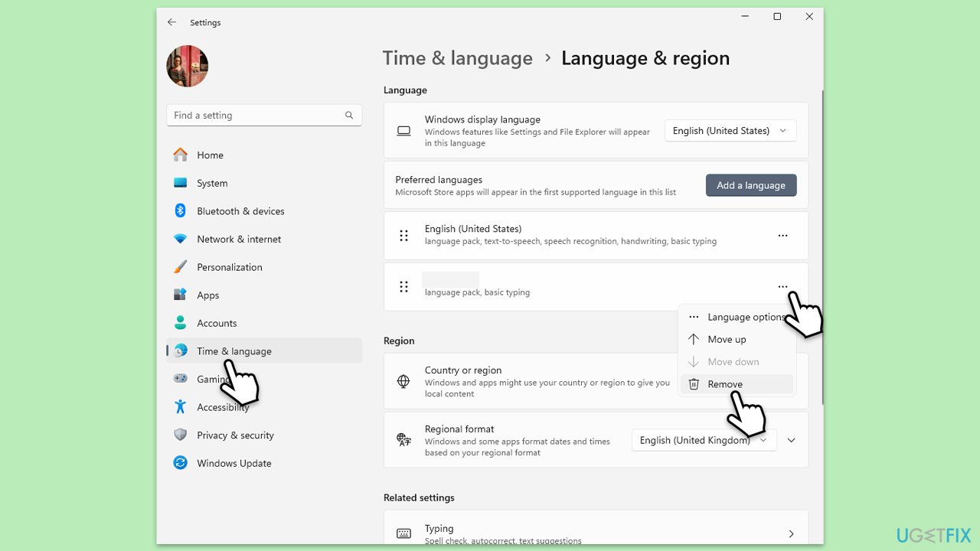Click the Time & language breadcrumb

tap(457, 58)
